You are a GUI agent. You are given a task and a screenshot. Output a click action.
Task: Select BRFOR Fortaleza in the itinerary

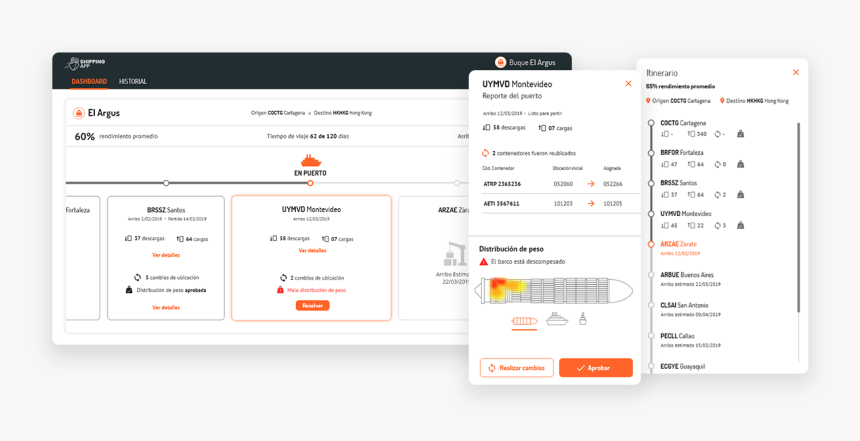682,152
